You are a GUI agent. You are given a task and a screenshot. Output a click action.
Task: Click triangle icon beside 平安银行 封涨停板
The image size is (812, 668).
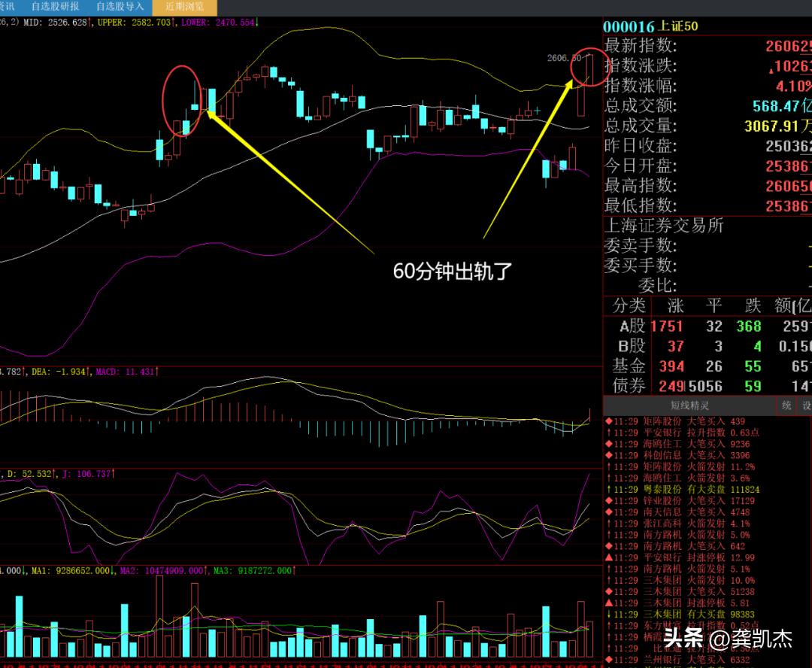pos(608,557)
